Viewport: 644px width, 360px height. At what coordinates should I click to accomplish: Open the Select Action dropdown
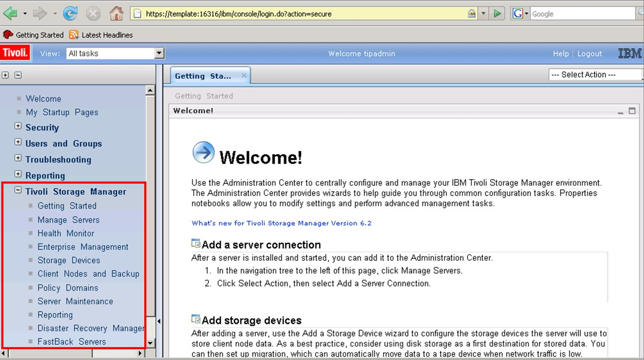tap(596, 75)
